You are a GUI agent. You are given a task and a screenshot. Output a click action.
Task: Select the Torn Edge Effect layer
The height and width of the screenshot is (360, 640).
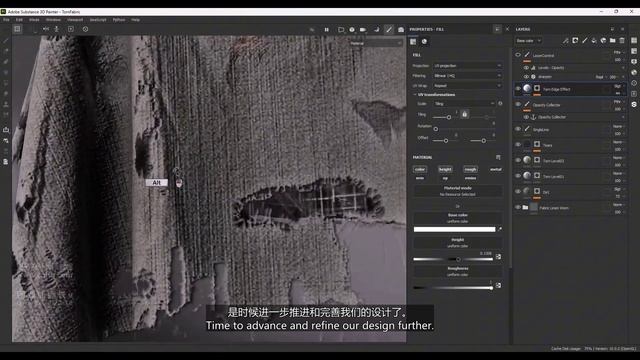[570, 89]
